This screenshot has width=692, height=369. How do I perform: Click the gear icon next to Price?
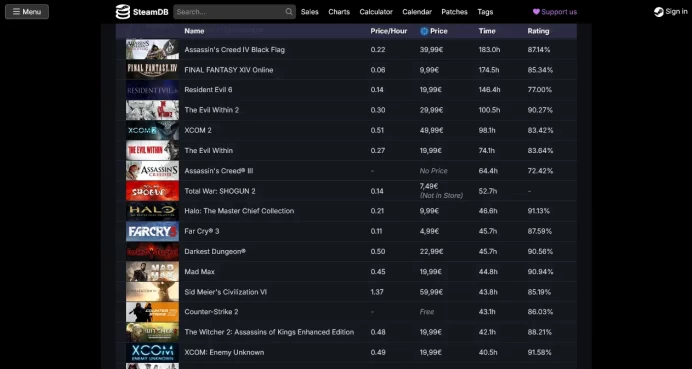424,31
